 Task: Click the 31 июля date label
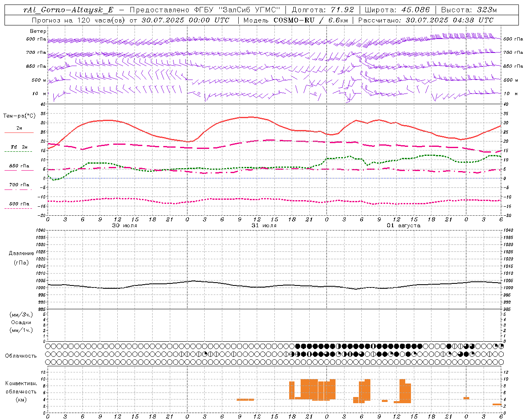[264, 226]
